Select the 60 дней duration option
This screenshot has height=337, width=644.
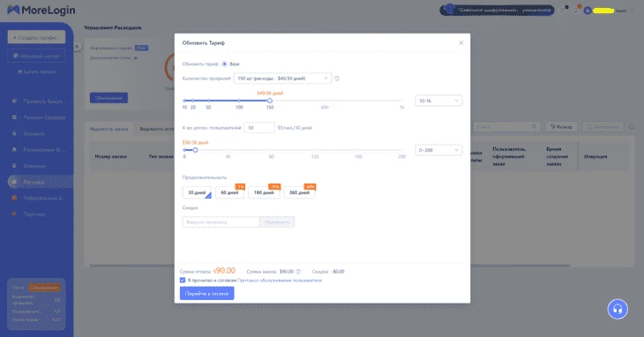229,192
